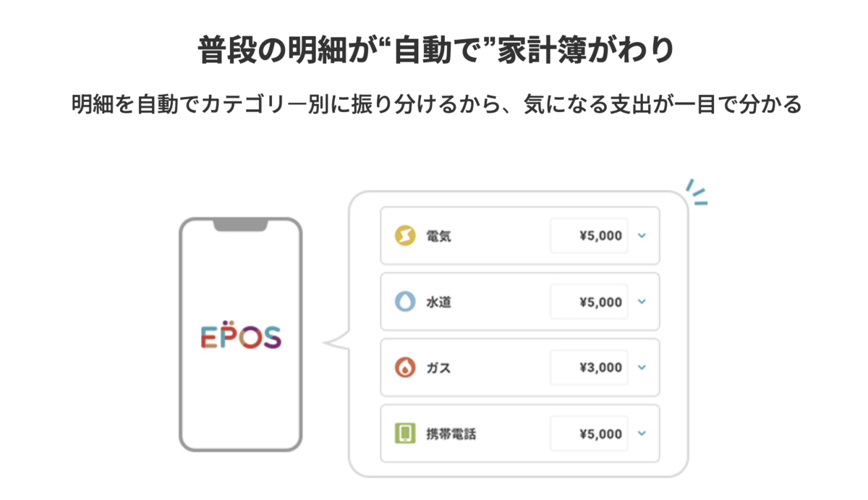Click the ¥5,000 amount field for 水道
This screenshot has width=868, height=500.
pyautogui.click(x=590, y=302)
